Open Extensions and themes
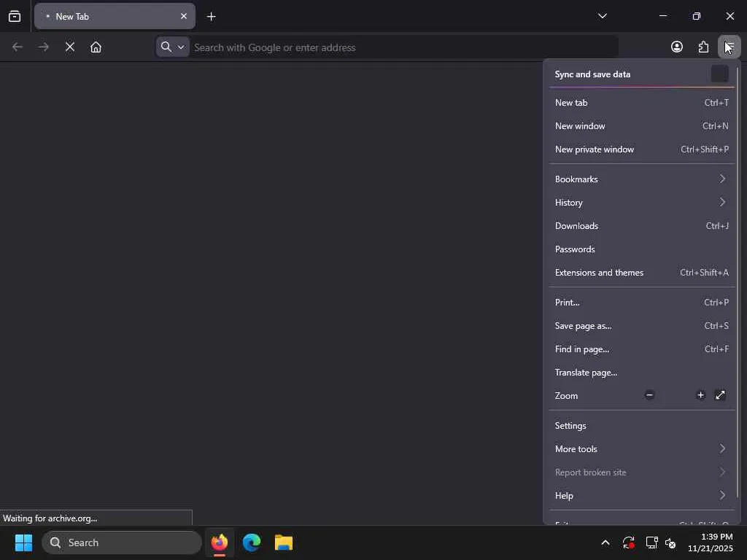This screenshot has height=560, width=747. [x=641, y=273]
